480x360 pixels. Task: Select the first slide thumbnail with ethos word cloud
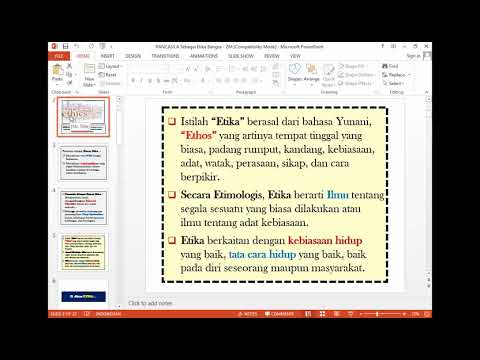[83, 117]
